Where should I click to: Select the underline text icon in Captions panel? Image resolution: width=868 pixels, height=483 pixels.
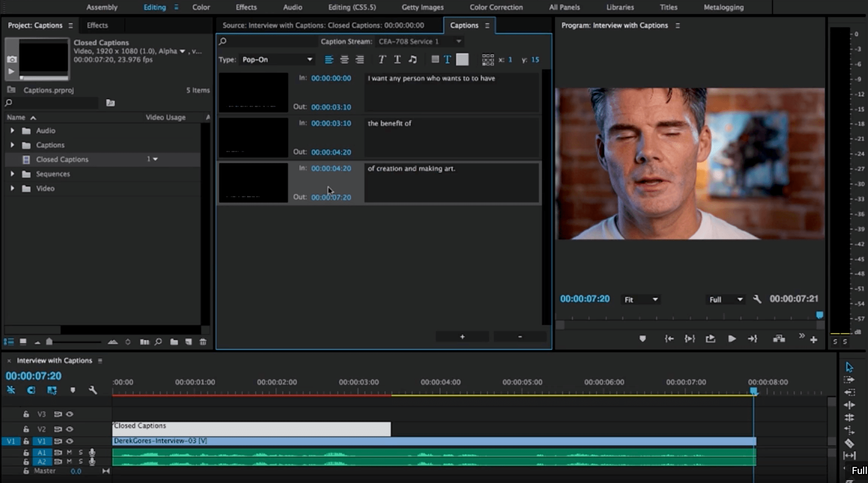point(397,59)
